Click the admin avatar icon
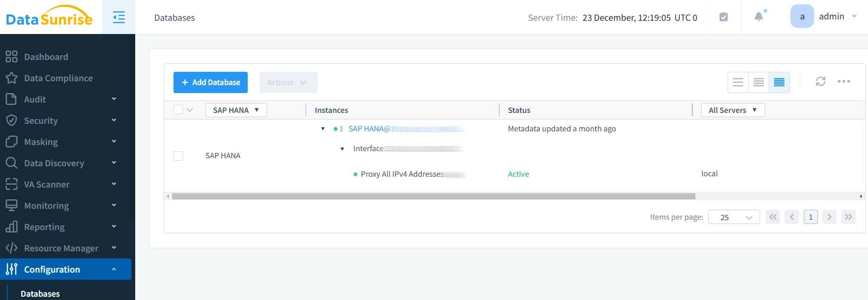 (x=802, y=17)
